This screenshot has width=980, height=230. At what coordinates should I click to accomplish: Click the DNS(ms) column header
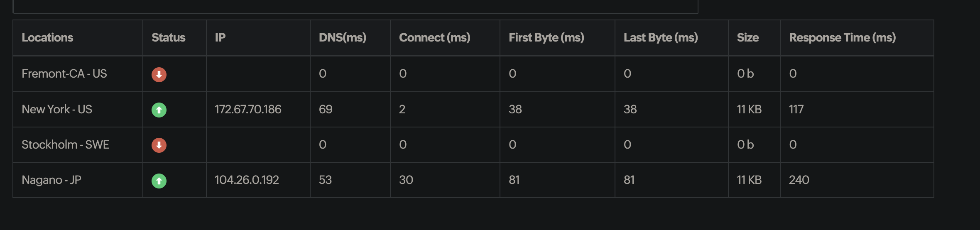(342, 38)
